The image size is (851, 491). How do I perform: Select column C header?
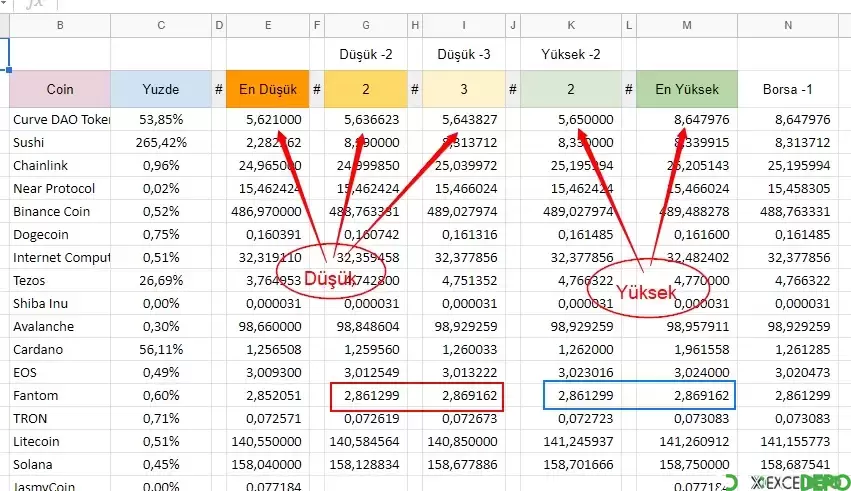pyautogui.click(x=161, y=25)
